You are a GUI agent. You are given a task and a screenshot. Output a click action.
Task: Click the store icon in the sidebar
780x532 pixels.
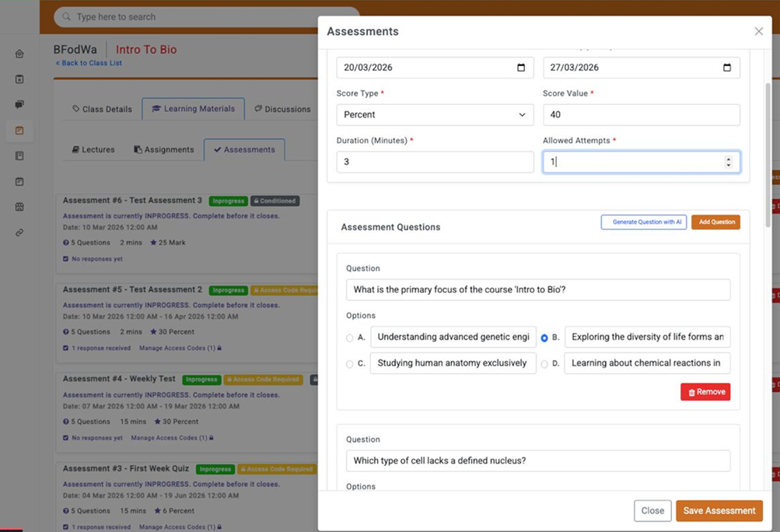click(x=19, y=207)
